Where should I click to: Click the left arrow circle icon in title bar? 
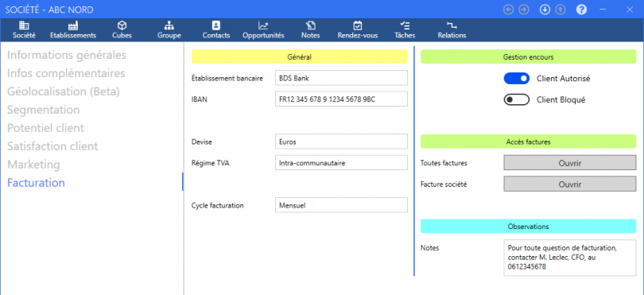509,10
